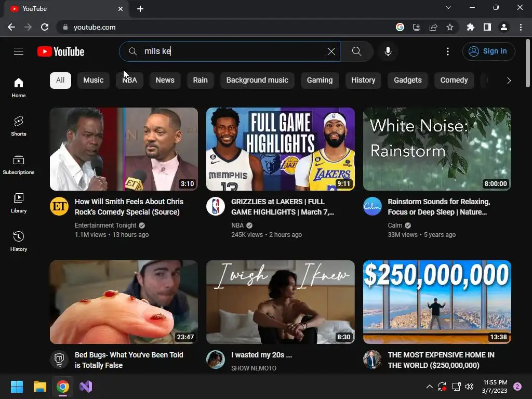Click the Bed Bugs channel avatar
Screen dimensions: 532x399
pyautogui.click(x=59, y=360)
